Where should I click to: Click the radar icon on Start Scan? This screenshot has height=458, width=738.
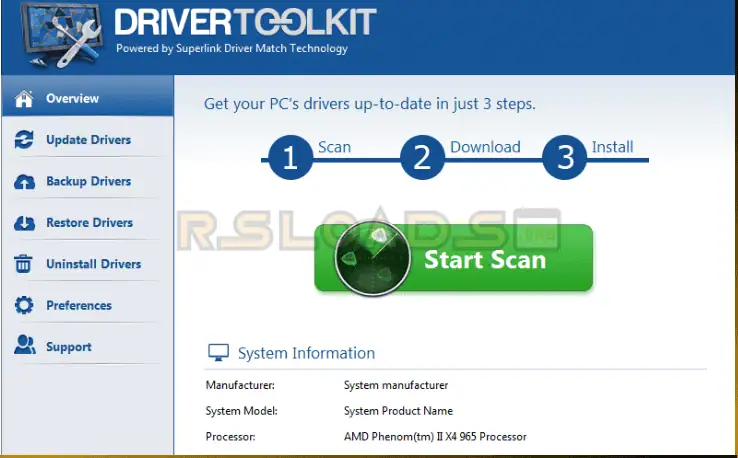pos(372,258)
